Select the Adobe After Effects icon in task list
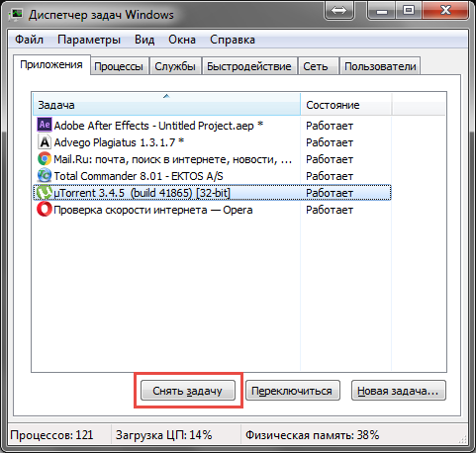This screenshot has height=453, width=476. tap(45, 125)
